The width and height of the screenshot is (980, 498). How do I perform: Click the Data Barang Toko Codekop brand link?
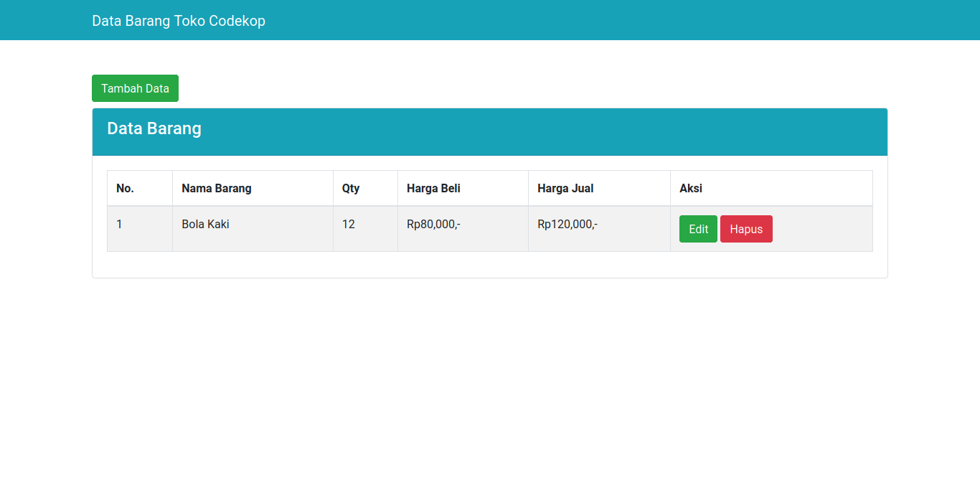tap(179, 21)
